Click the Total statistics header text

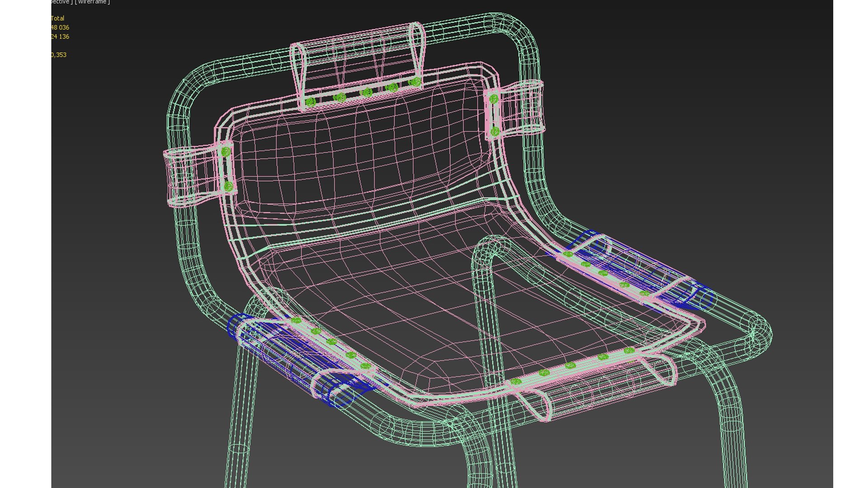[57, 19]
